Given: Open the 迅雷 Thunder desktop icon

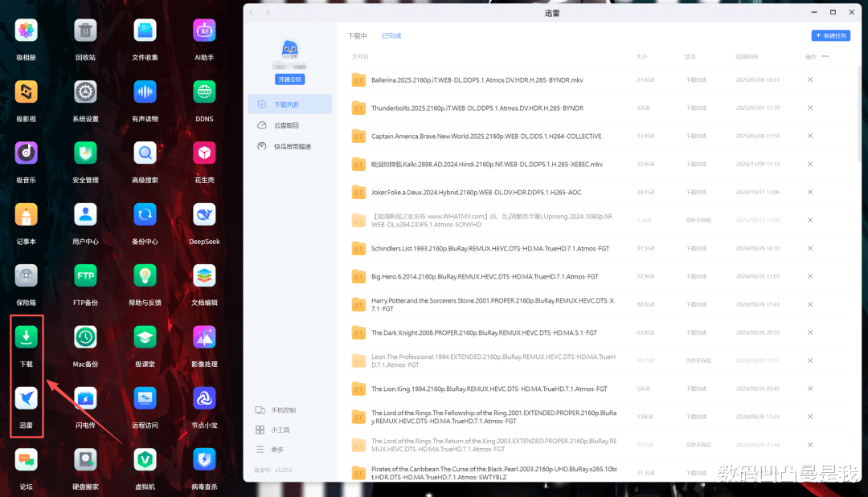Looking at the screenshot, I should pyautogui.click(x=26, y=398).
